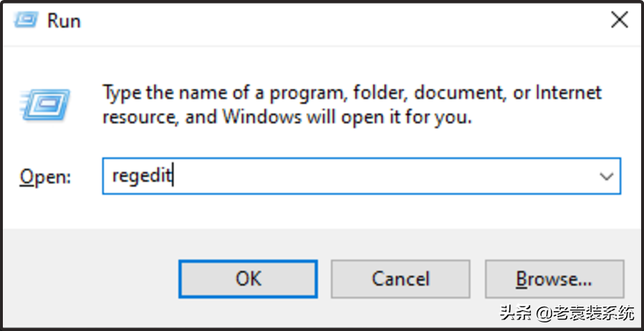Viewport: 644px width, 331px height.
Task: Click the gray footer left of OK
Action: [x=86, y=279]
